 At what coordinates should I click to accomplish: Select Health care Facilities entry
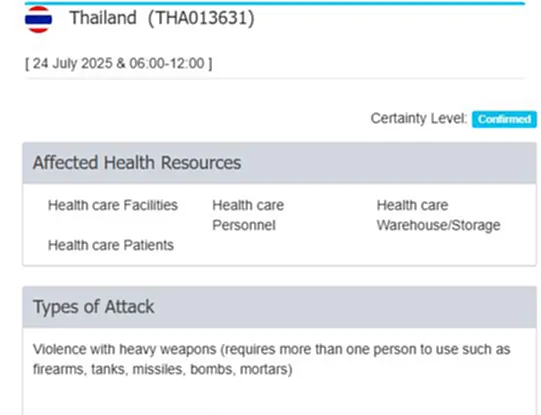coord(113,205)
